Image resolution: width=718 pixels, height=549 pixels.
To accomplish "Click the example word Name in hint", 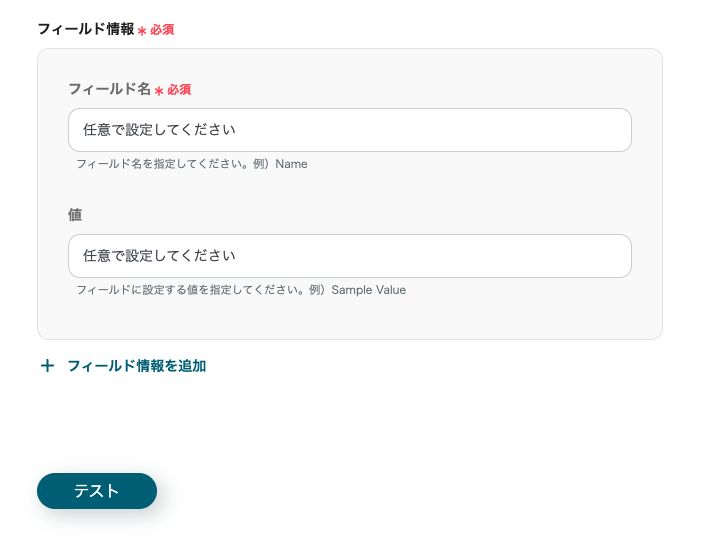I will coord(291,164).
